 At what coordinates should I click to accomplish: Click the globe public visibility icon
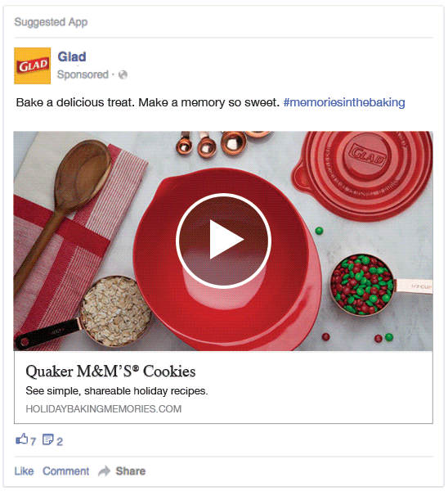[x=123, y=74]
